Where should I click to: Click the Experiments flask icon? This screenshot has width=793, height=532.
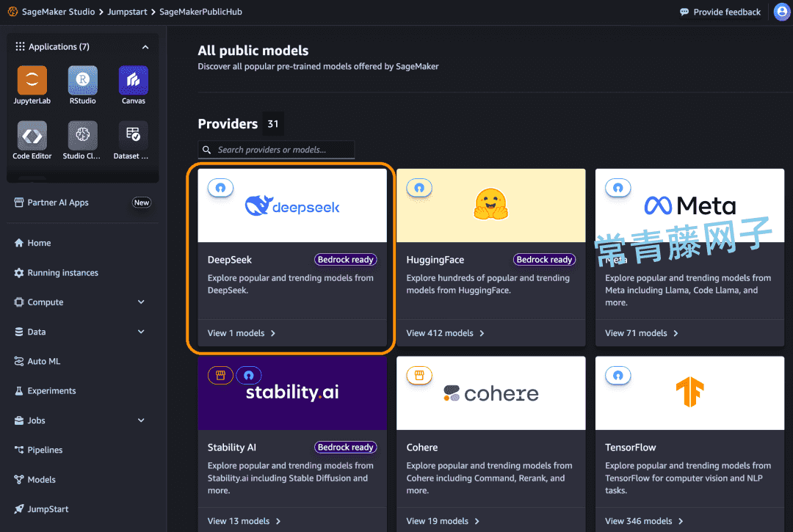point(18,391)
